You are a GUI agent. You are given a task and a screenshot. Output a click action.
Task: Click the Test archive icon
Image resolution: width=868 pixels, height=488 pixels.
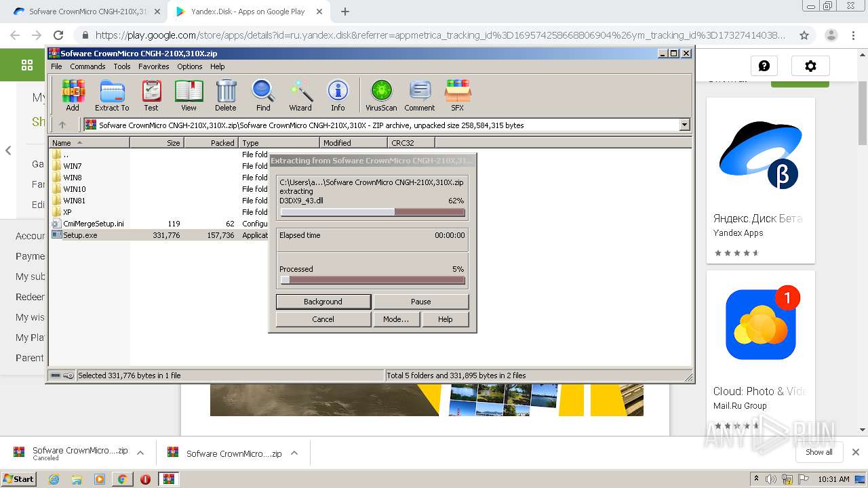point(151,95)
